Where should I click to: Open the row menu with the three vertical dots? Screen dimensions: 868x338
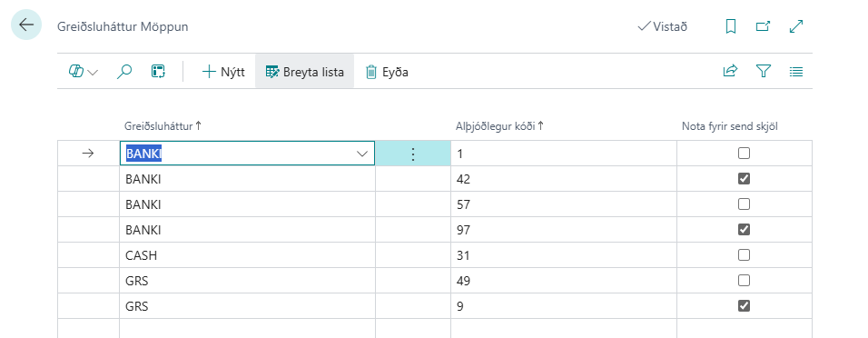412,154
